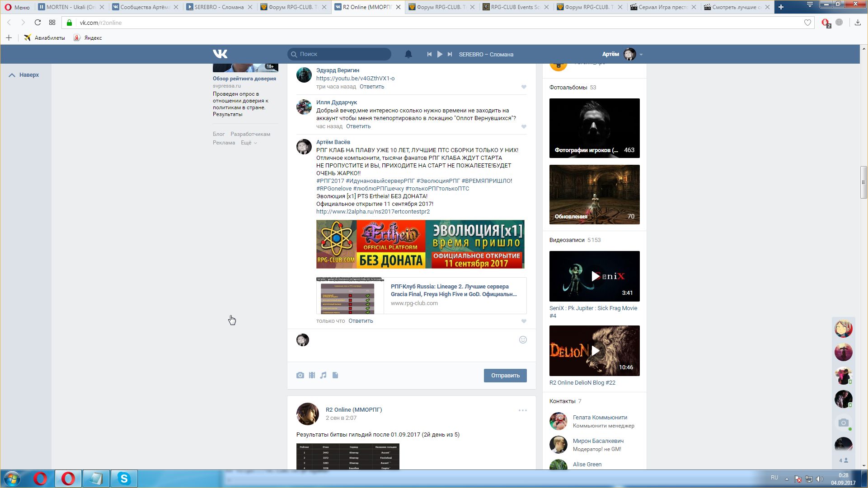
Task: Open the Видеозаписи section header
Action: click(x=567, y=240)
